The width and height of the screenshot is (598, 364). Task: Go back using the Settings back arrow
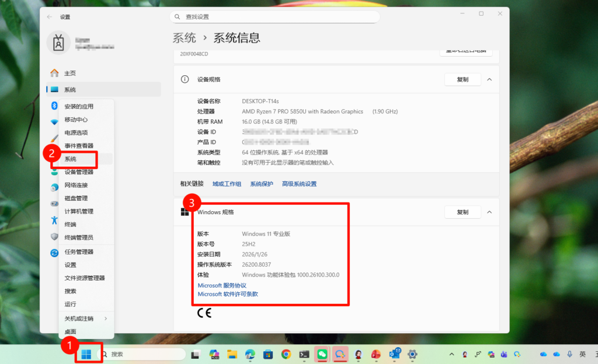pyautogui.click(x=49, y=17)
